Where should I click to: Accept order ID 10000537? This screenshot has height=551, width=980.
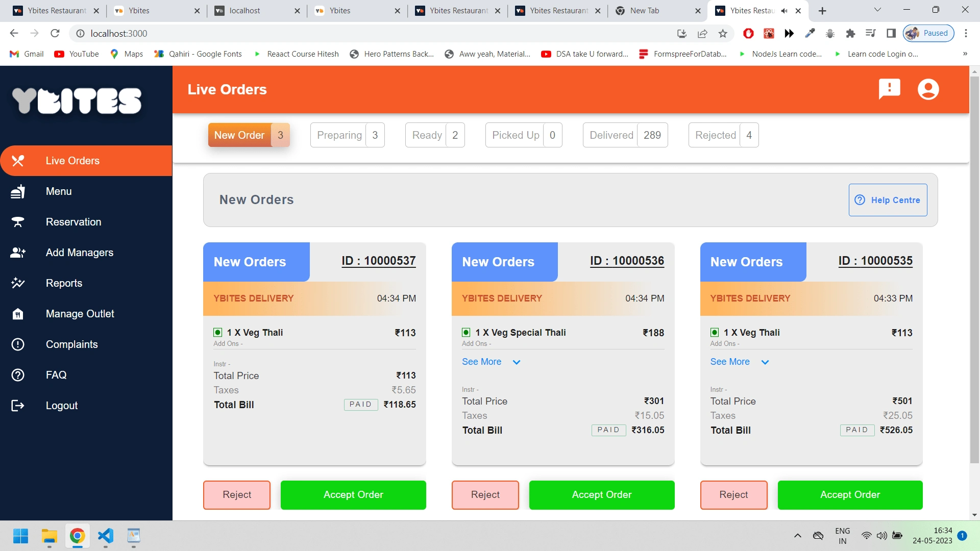click(353, 495)
